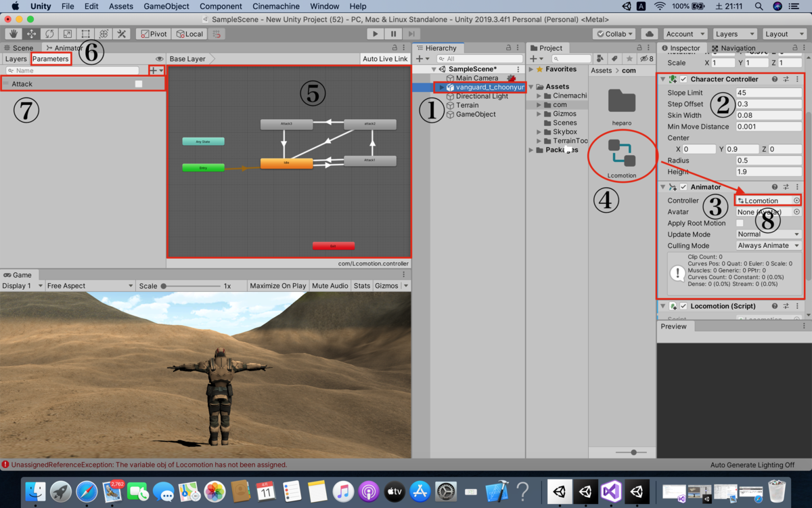Open the Display 1 dropdown
This screenshot has width=812, height=508.
coord(22,286)
